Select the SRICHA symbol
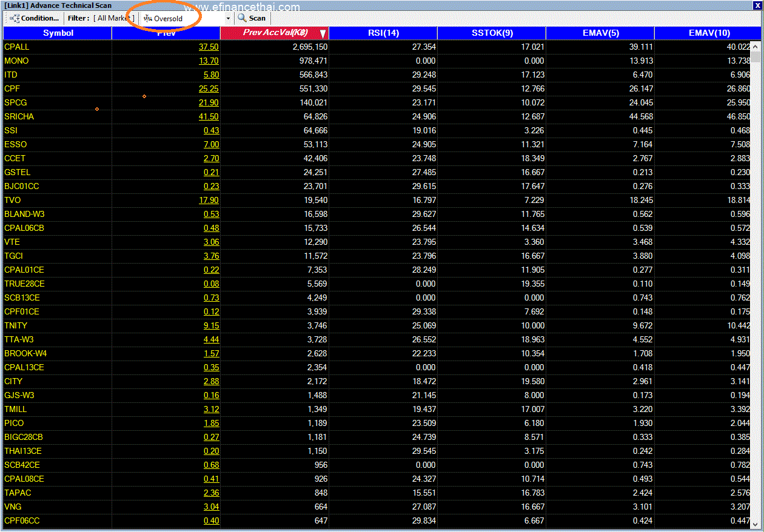The height and width of the screenshot is (532, 764). 19,116
